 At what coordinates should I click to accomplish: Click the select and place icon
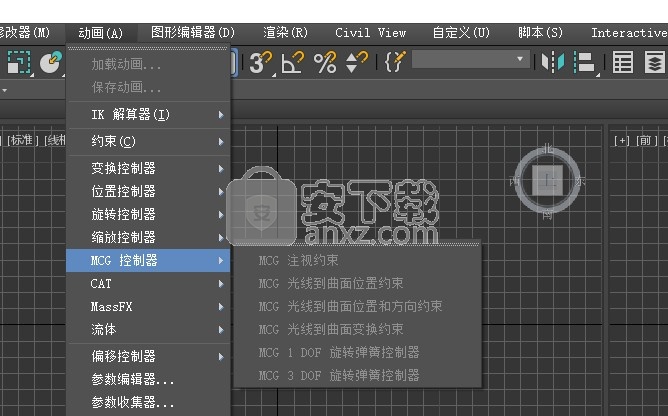[51, 62]
